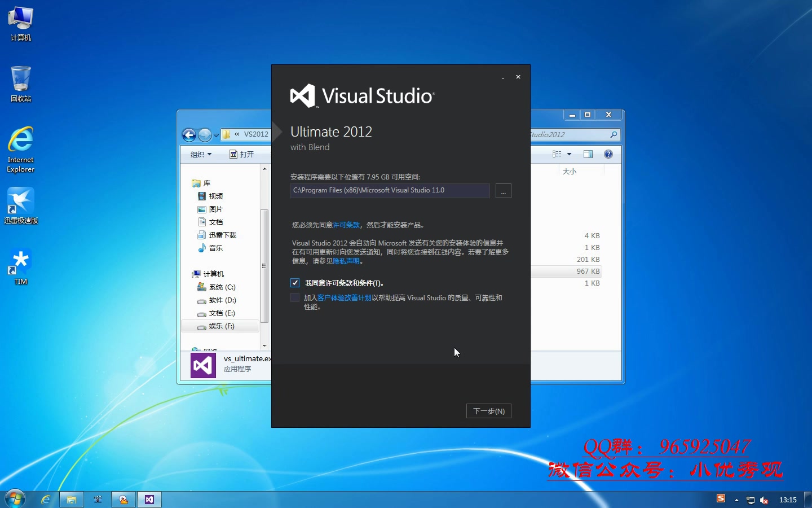Open the 迅雷极速版 desktop shortcut
This screenshot has height=508, width=812.
click(21, 206)
